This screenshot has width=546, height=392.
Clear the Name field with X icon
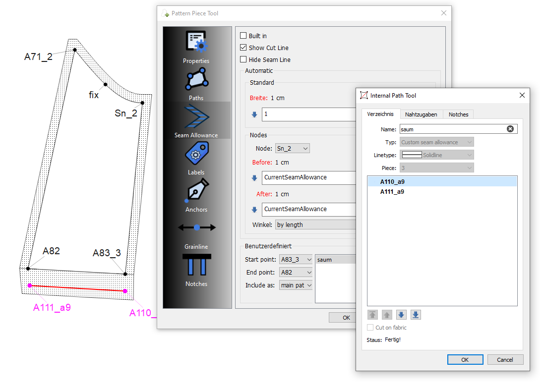(510, 129)
